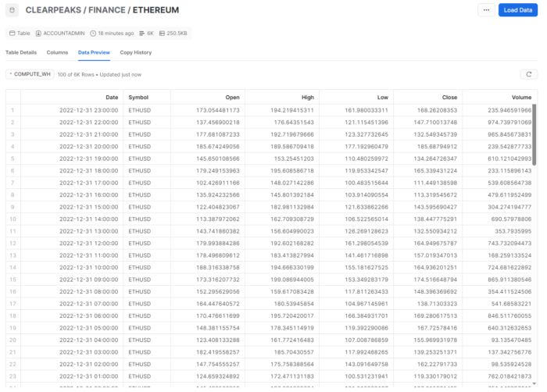Click the Date column header
This screenshot has width=547, height=392.
point(112,98)
